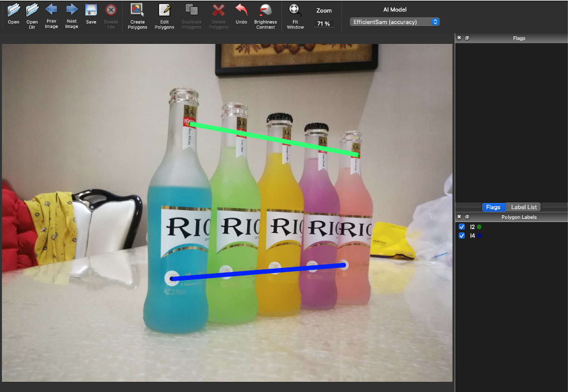Save the annotations
The image size is (568, 392).
(91, 11)
